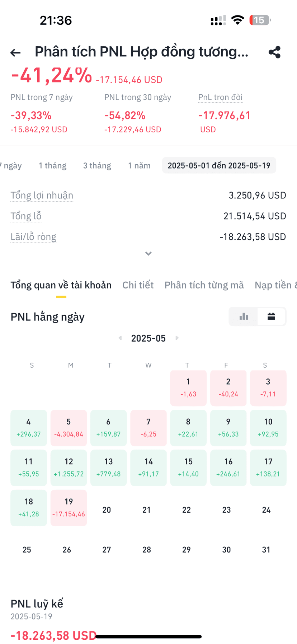Tap the PnL trọn đời label
The width and height of the screenshot is (297, 644).
(221, 97)
